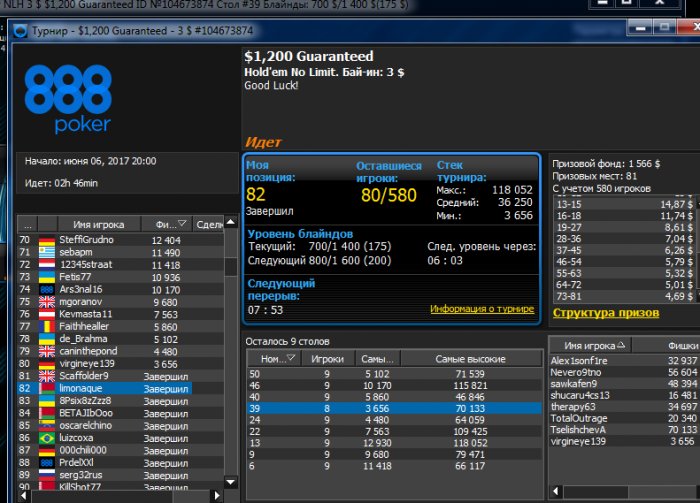Select player PrdelXXl row
The image size is (700, 503).
point(120,462)
